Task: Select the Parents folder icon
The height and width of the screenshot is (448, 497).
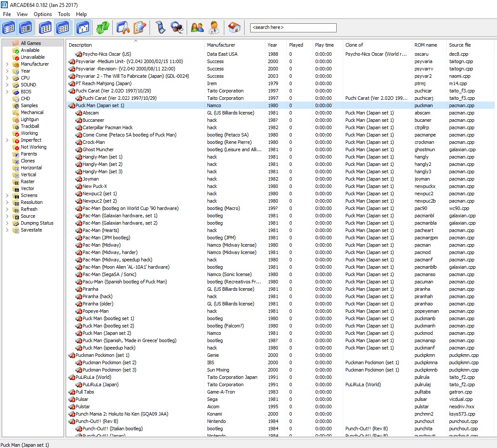Action: (x=16, y=154)
